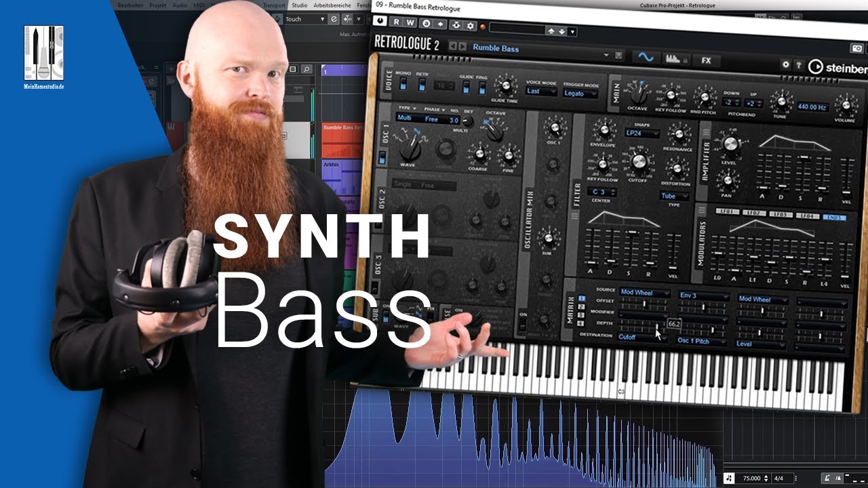This screenshot has height=488, width=868.
Task: Click the 440.00 Hz tuning field
Action: coord(812,107)
